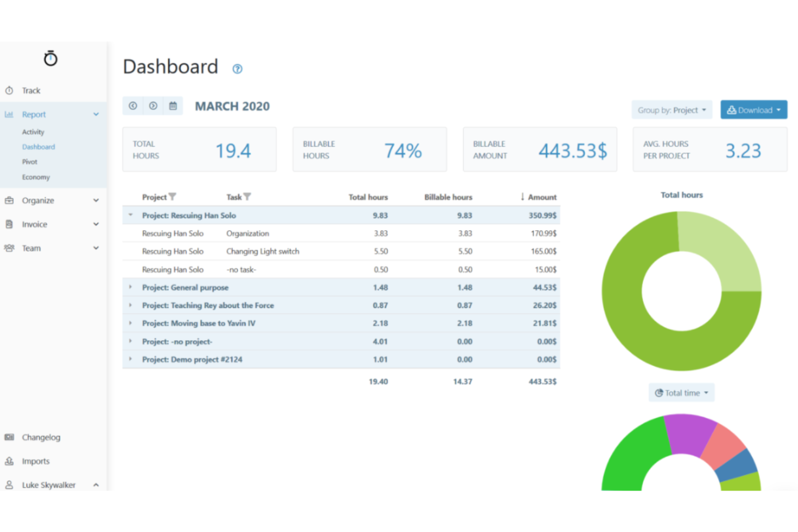The width and height of the screenshot is (798, 532).
Task: Go to next month with right arrow
Action: [153, 106]
